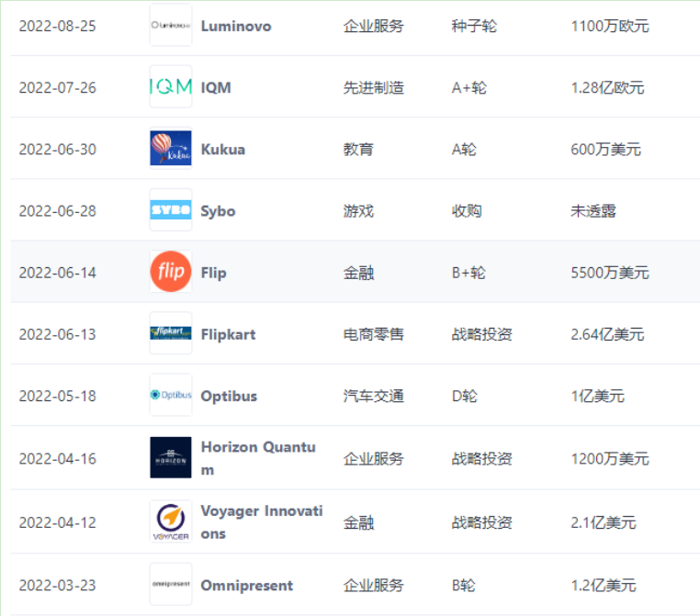This screenshot has width=700, height=616.
Task: Open the Flip company link
Action: (214, 273)
